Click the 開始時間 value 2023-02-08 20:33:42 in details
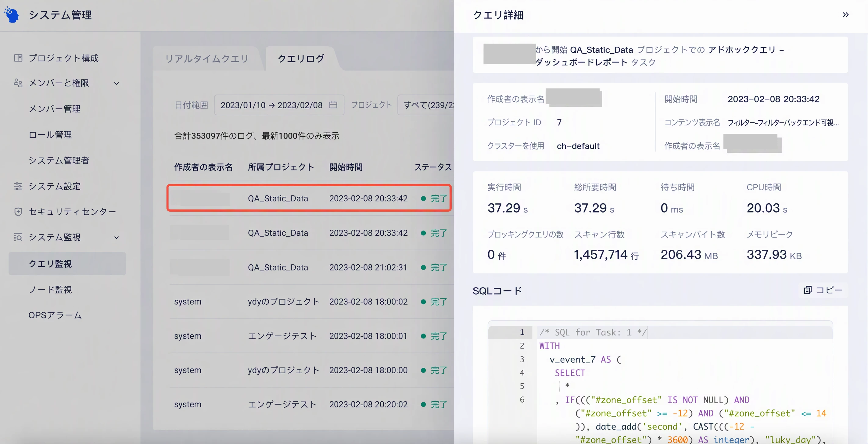This screenshot has width=868, height=444. click(773, 99)
